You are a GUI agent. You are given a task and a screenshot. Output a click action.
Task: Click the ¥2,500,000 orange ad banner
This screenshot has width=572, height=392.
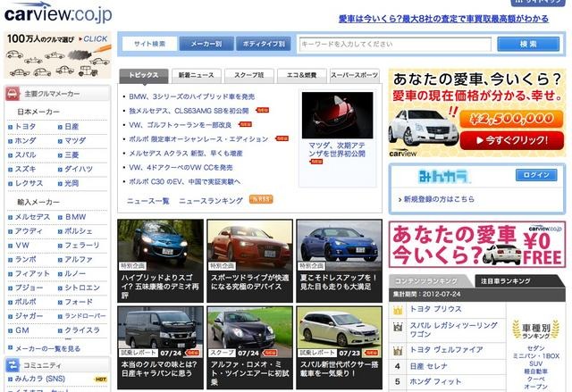point(511,119)
